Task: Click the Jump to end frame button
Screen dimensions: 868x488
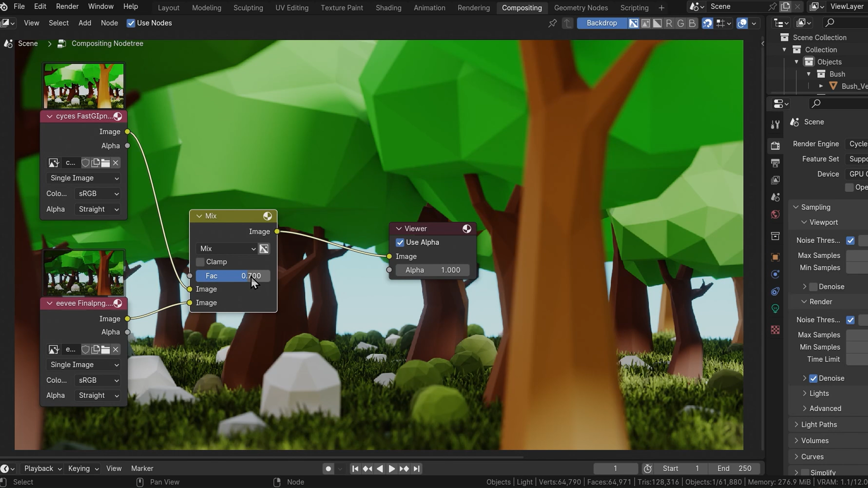Action: 416,469
